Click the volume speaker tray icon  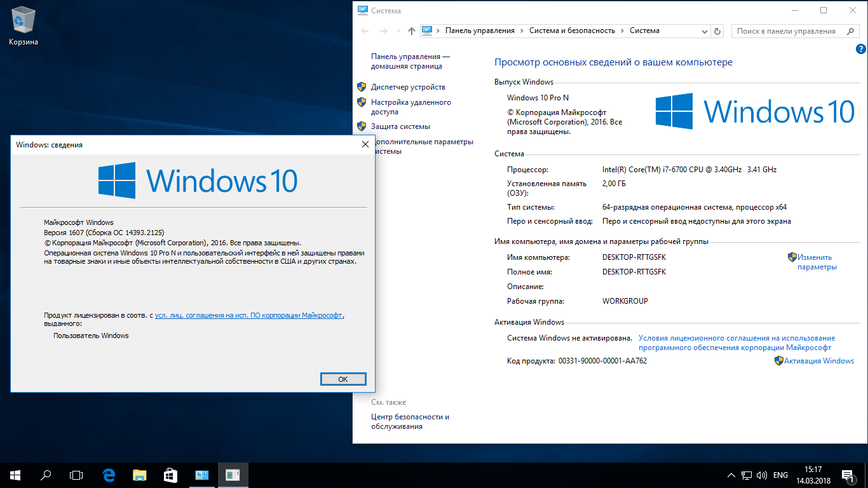pyautogui.click(x=761, y=475)
